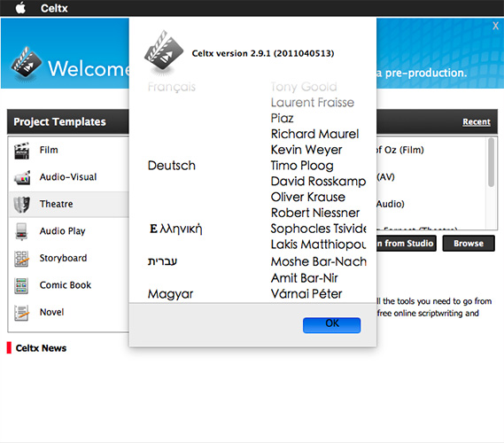Select the Novel template label

click(51, 312)
